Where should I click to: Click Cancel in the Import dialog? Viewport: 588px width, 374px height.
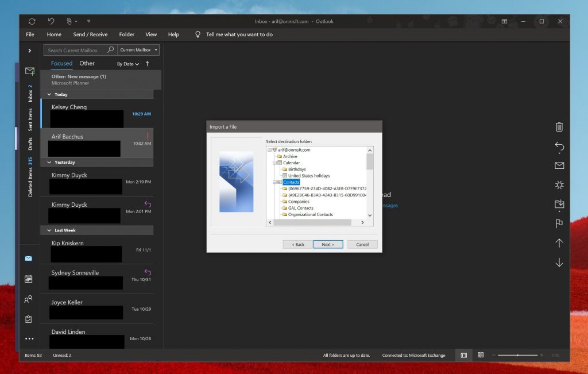(x=362, y=244)
